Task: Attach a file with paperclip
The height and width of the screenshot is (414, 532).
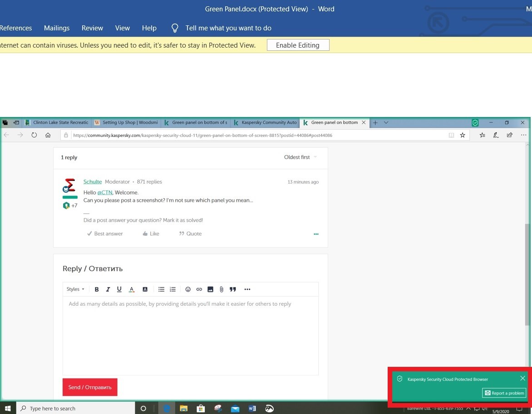Action: pos(221,289)
